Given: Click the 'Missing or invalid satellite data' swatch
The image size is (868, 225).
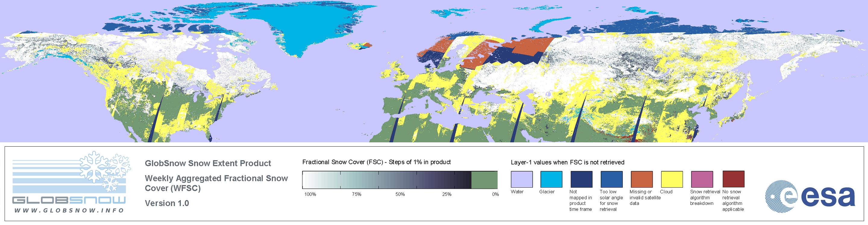Looking at the screenshot, I should pos(642,179).
